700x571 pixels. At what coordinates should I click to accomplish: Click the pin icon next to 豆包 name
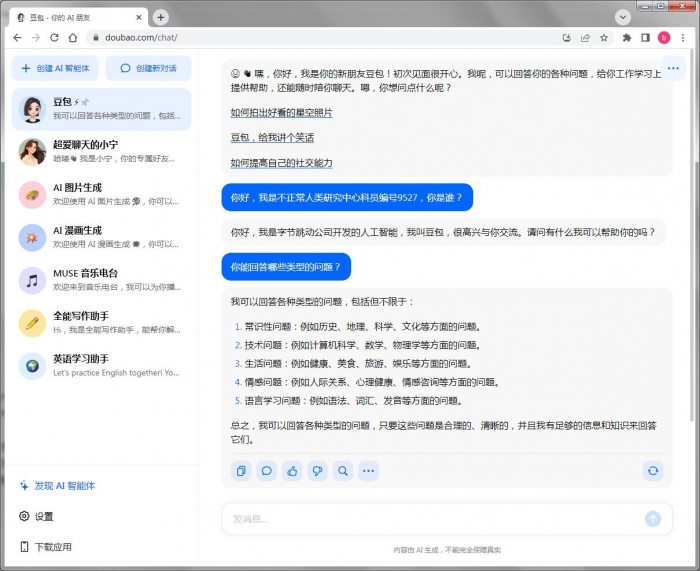pos(85,102)
